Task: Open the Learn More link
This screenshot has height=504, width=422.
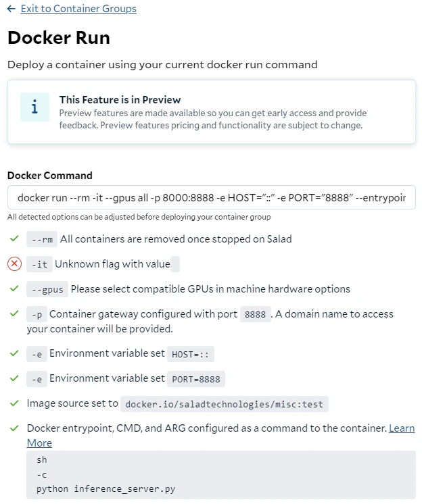Action: (402, 428)
